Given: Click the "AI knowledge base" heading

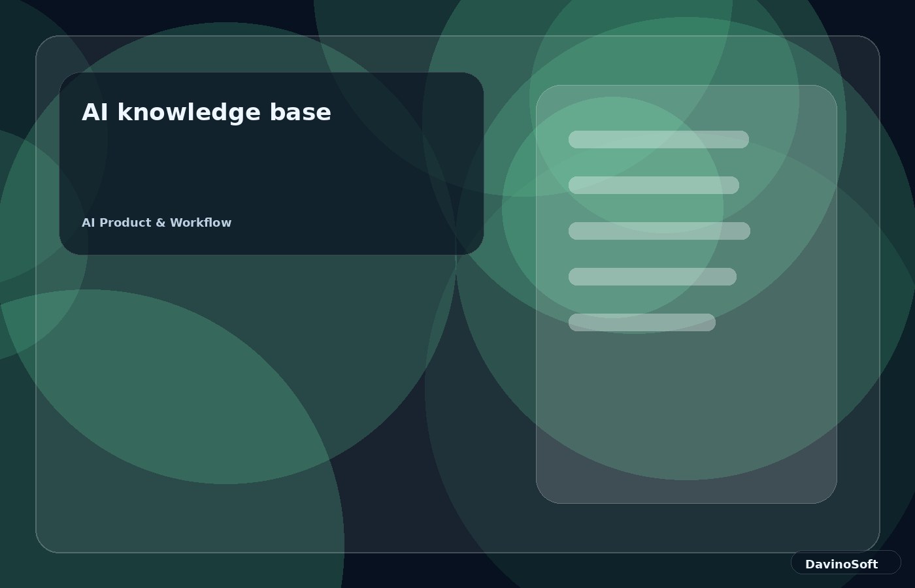Looking at the screenshot, I should pos(207,112).
